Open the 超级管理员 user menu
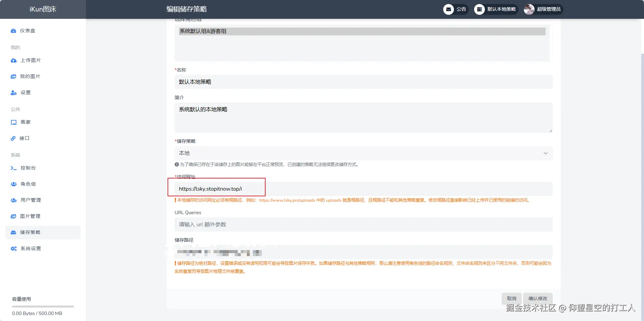 543,9
